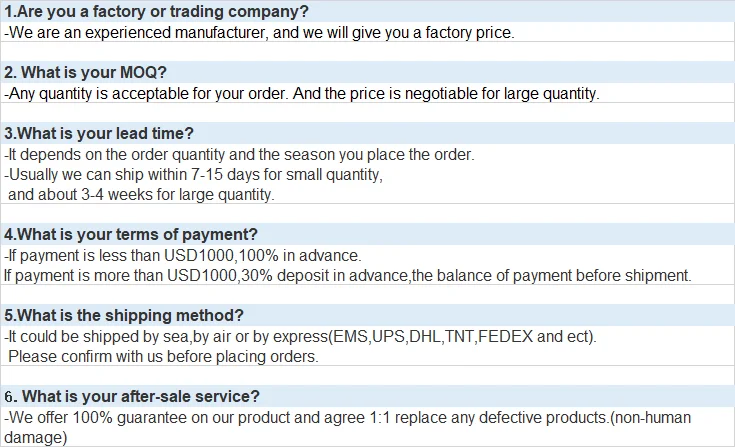Click the 'What is the shipping method?' heading
735x447 pixels.
[124, 316]
